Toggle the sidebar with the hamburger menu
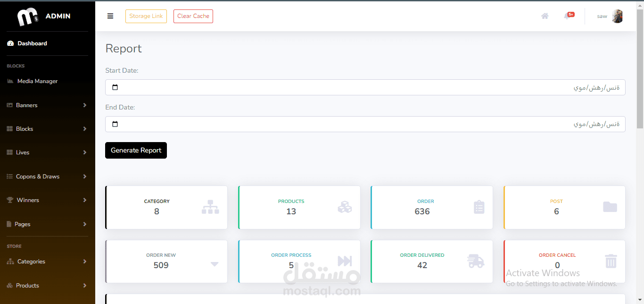Screen dimensions: 644x304 click(110, 16)
